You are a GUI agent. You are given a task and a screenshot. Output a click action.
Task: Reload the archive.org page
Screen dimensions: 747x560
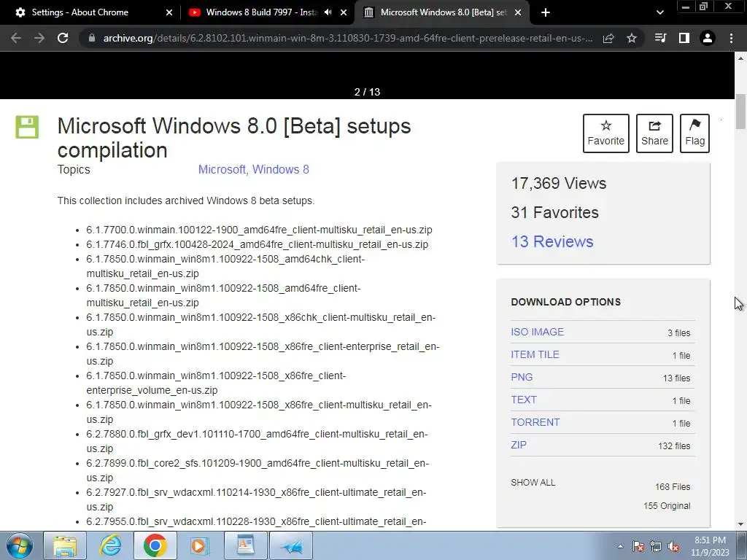pos(63,38)
